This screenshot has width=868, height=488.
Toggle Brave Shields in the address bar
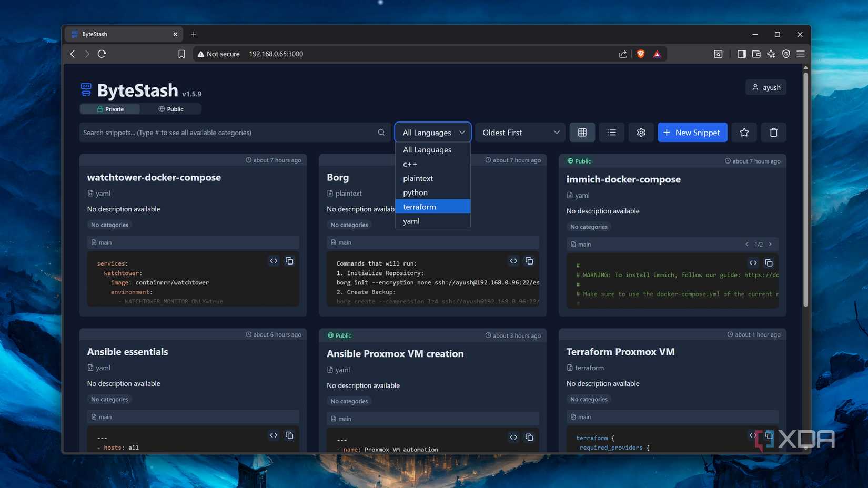[x=640, y=54]
